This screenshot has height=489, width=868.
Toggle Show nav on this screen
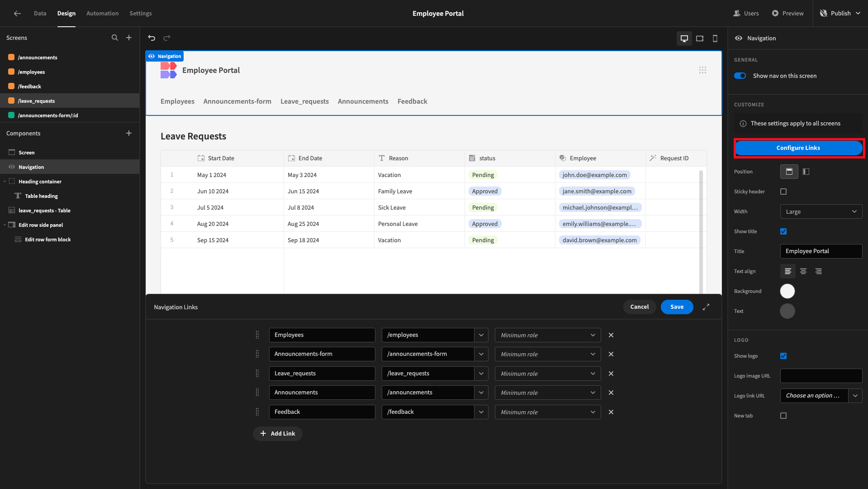tap(740, 76)
